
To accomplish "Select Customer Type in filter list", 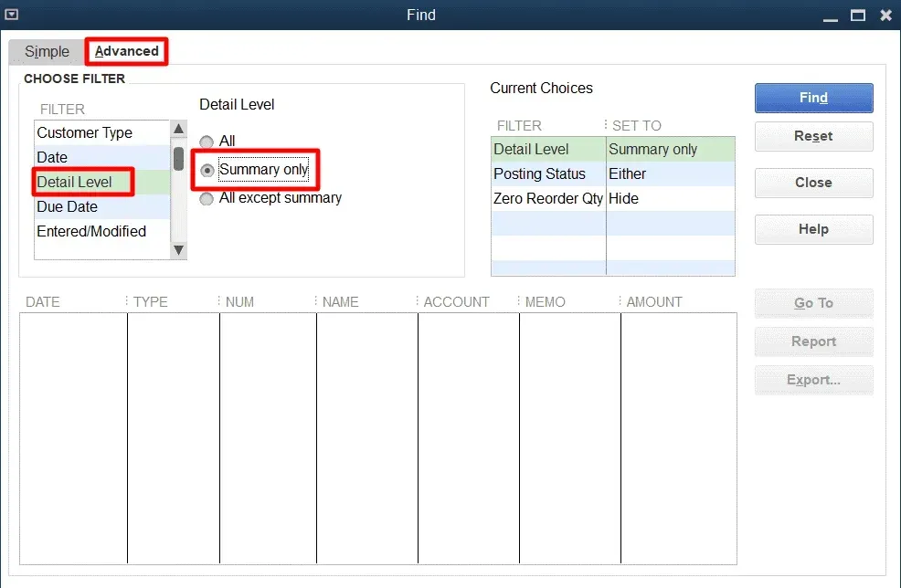I will tap(84, 133).
